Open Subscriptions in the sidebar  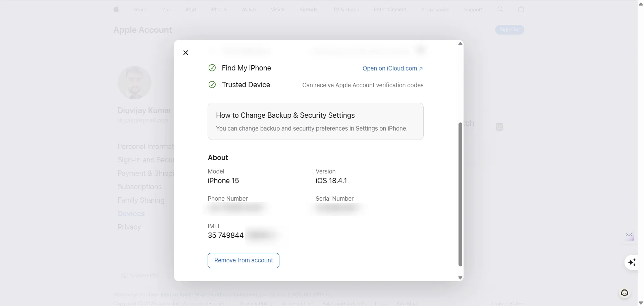(x=139, y=187)
